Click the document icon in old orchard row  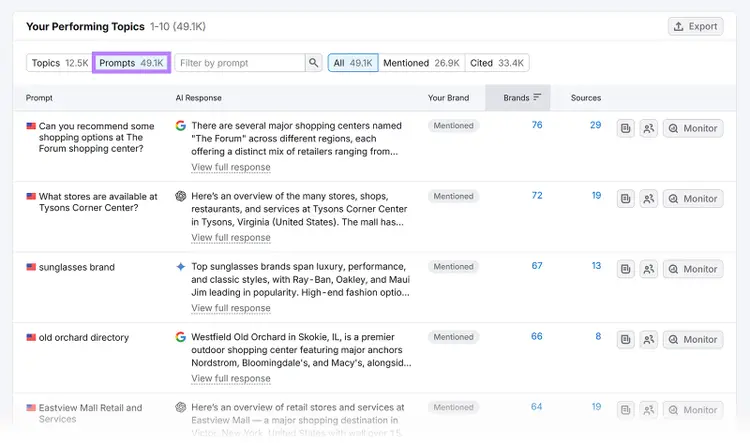click(626, 340)
